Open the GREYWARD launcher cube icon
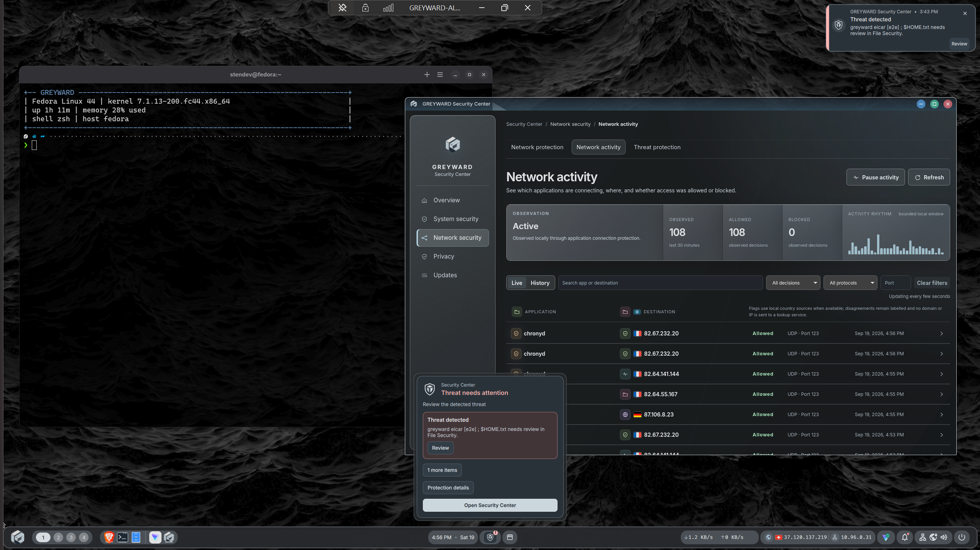This screenshot has width=980, height=550. click(18, 537)
